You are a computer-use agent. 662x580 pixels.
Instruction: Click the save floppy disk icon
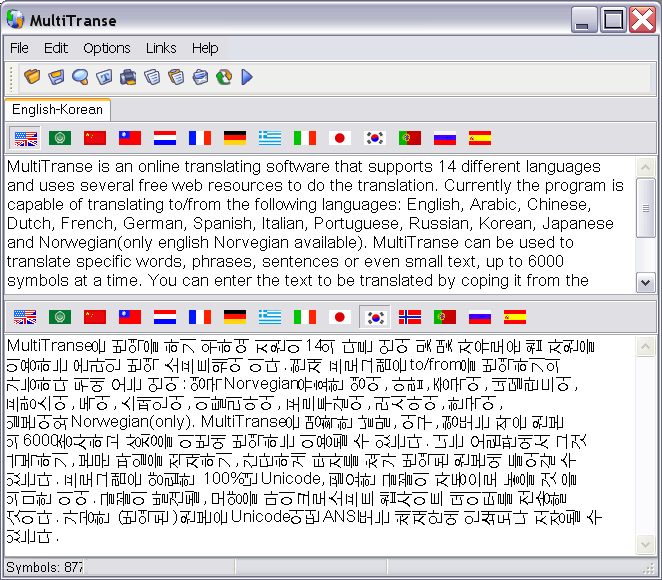click(x=56, y=77)
